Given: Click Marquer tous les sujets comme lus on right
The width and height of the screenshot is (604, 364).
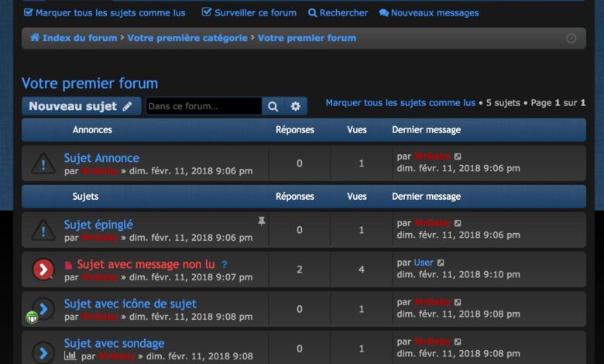Looking at the screenshot, I should (400, 103).
